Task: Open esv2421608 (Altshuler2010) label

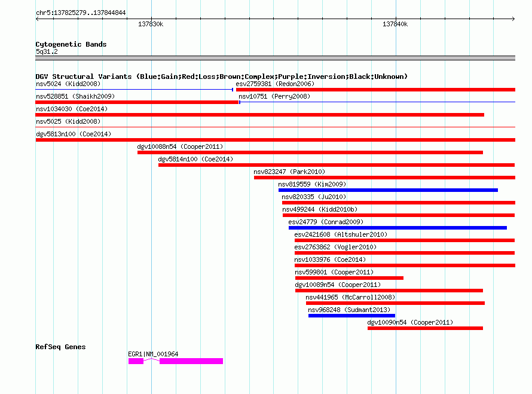Action: (x=341, y=234)
